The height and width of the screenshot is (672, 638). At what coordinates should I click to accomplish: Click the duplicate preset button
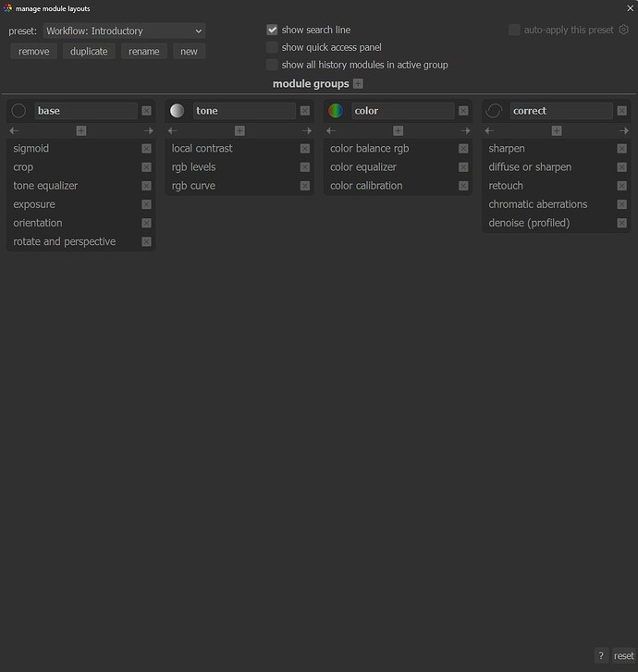pyautogui.click(x=89, y=52)
